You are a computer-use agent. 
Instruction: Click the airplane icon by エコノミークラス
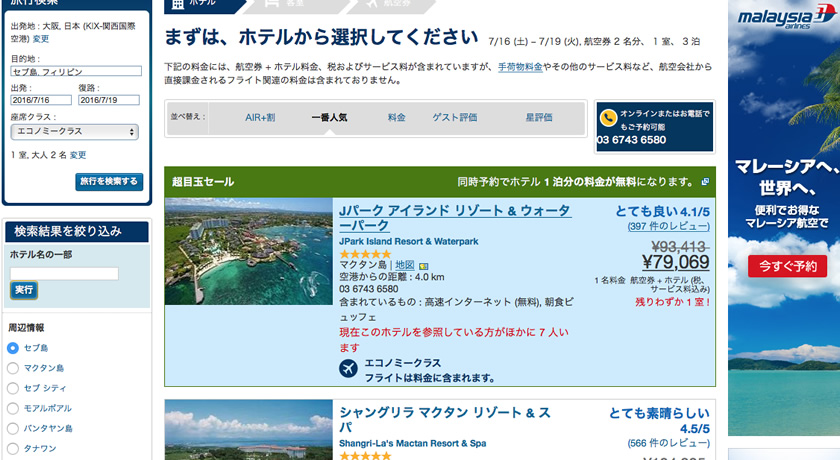348,369
